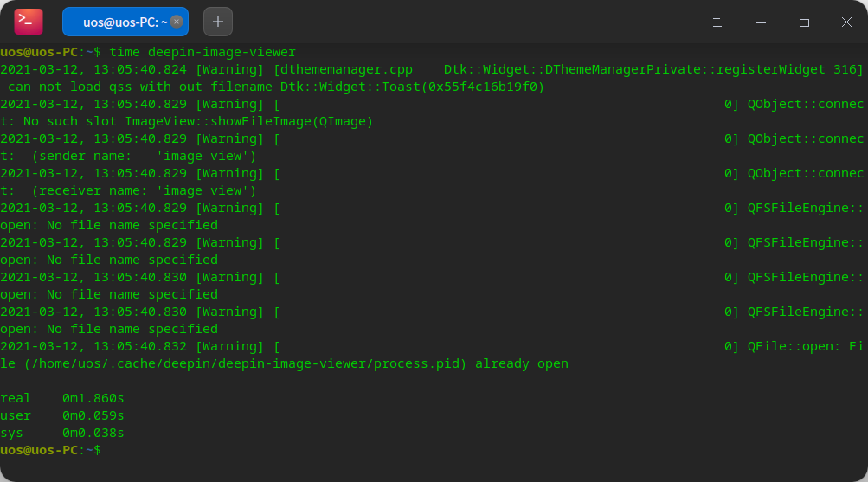Viewport: 868px width, 482px height.
Task: Minimize the terminal window
Action: point(761,22)
